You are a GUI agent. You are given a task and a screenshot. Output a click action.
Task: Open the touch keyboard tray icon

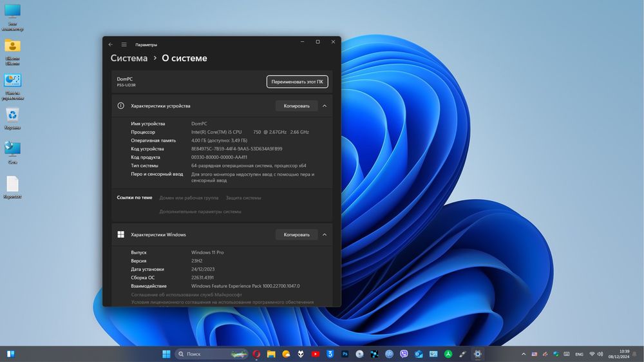coord(567,354)
